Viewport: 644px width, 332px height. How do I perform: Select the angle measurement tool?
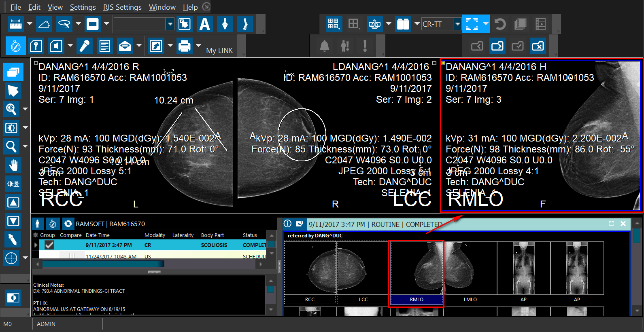[x=44, y=24]
